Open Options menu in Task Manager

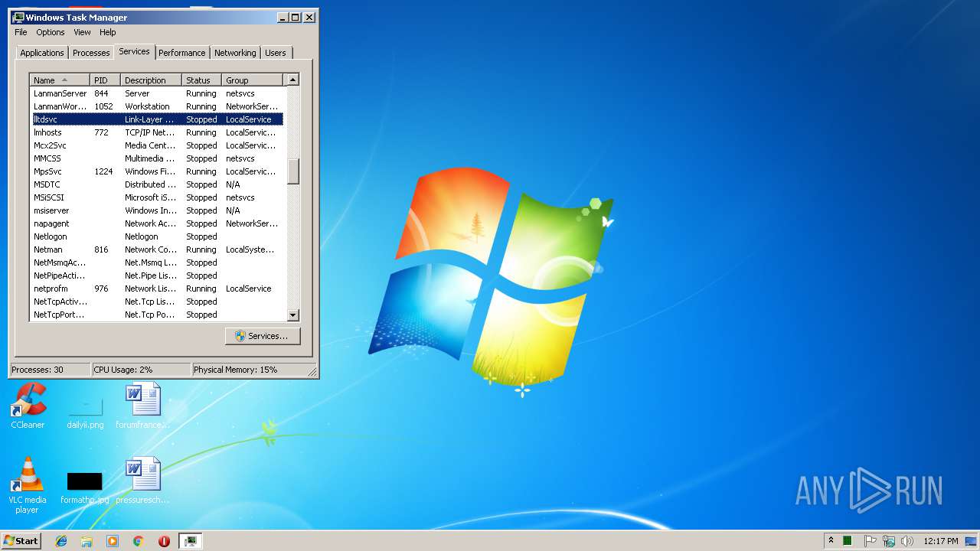click(51, 32)
